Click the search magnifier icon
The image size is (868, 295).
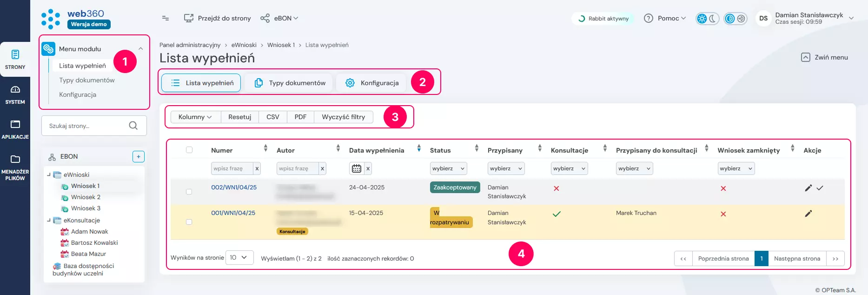pos(133,126)
